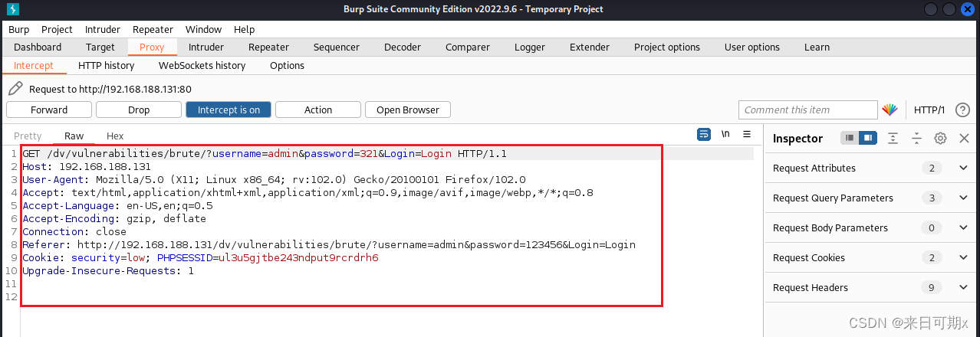Switch to the Repeater tab
Screen dimensions: 980x337
tap(268, 47)
